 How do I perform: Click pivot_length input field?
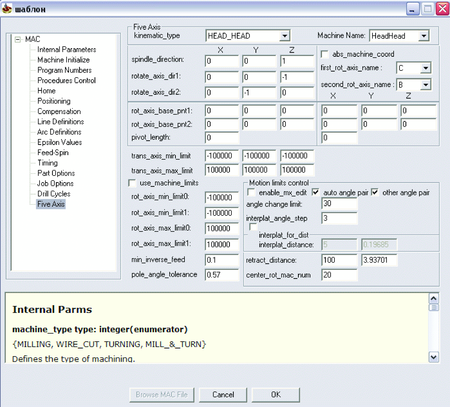tap(222, 138)
